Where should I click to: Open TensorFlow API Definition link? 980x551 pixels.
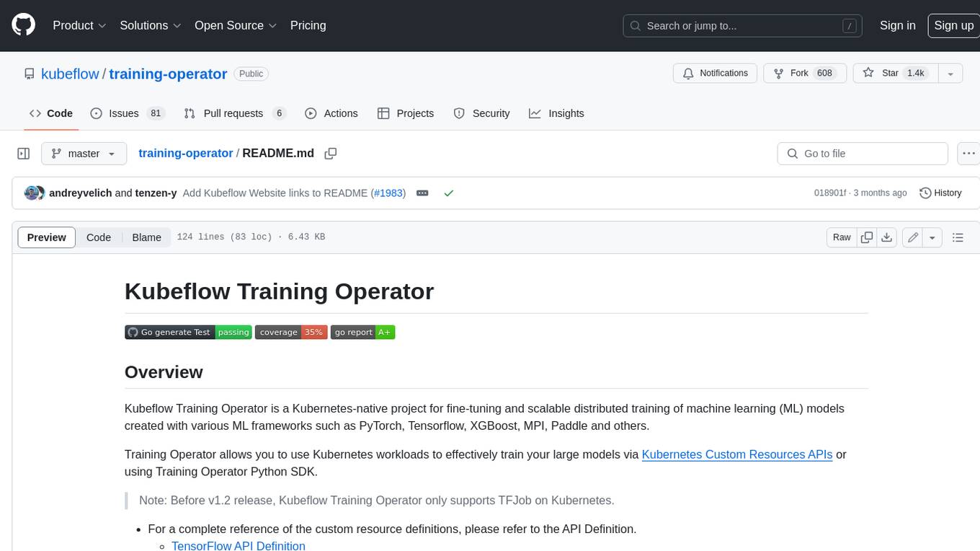pos(239,545)
